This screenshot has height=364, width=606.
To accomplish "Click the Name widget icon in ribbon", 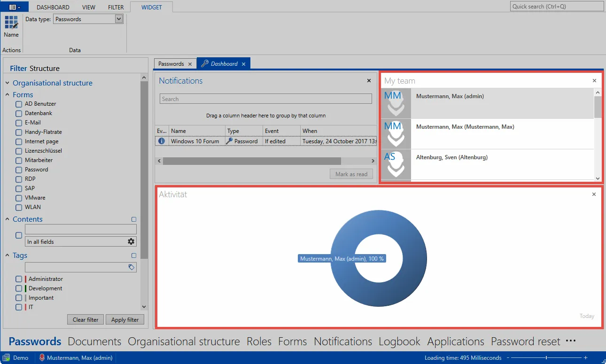I will [11, 22].
